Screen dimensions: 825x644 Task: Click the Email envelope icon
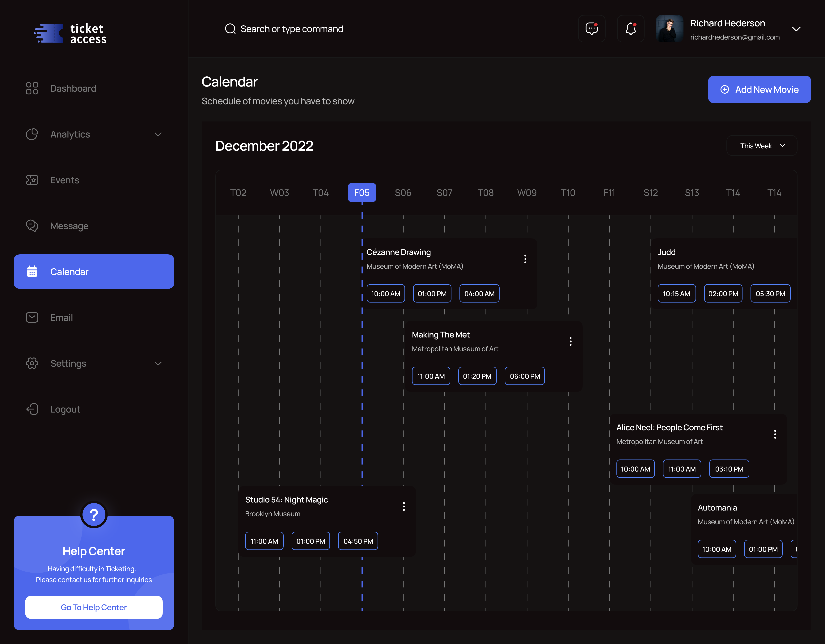pyautogui.click(x=32, y=318)
